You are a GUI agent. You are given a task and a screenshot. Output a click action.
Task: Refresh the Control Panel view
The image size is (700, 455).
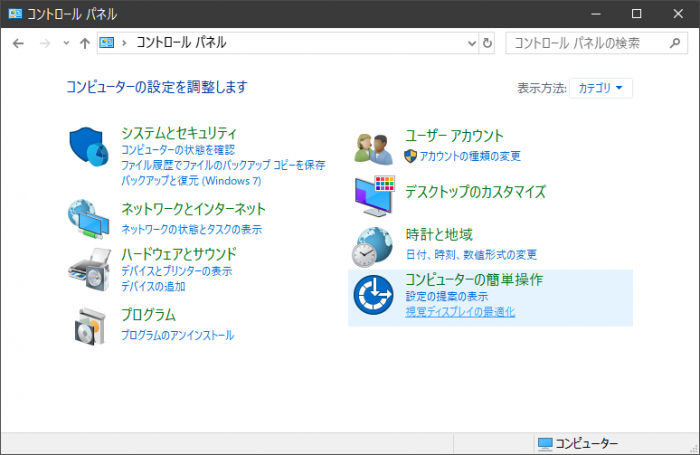[x=487, y=43]
